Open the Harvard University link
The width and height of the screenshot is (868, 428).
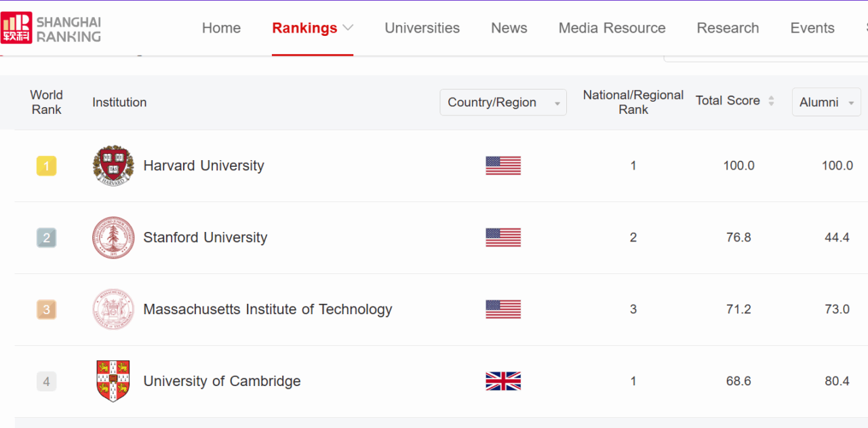[x=203, y=166]
